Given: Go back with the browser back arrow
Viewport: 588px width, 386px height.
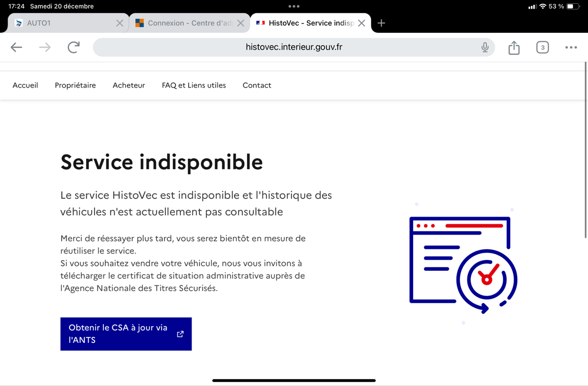Looking at the screenshot, I should click(x=17, y=48).
